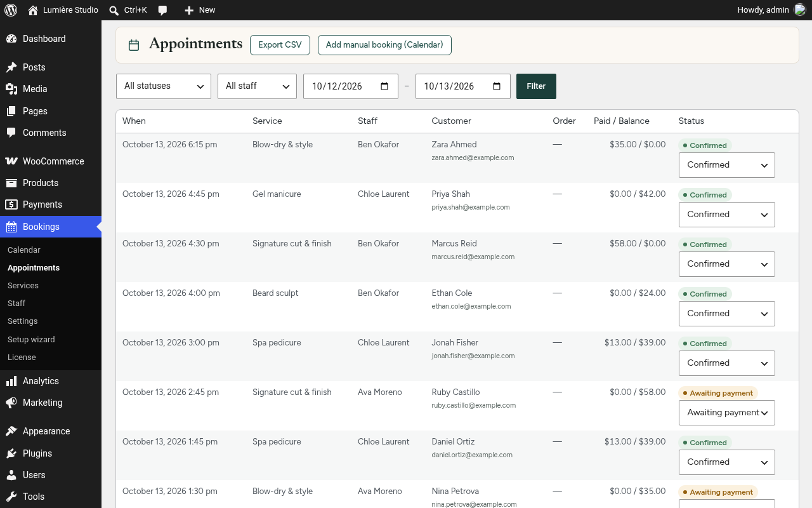Click the Users person icon
812x508 pixels.
click(x=11, y=475)
